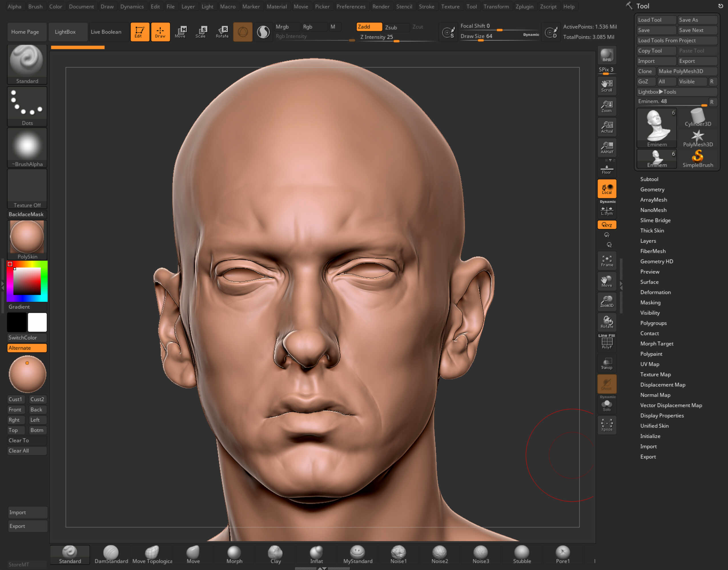
Task: Click the BPR render icon
Action: tap(606, 55)
